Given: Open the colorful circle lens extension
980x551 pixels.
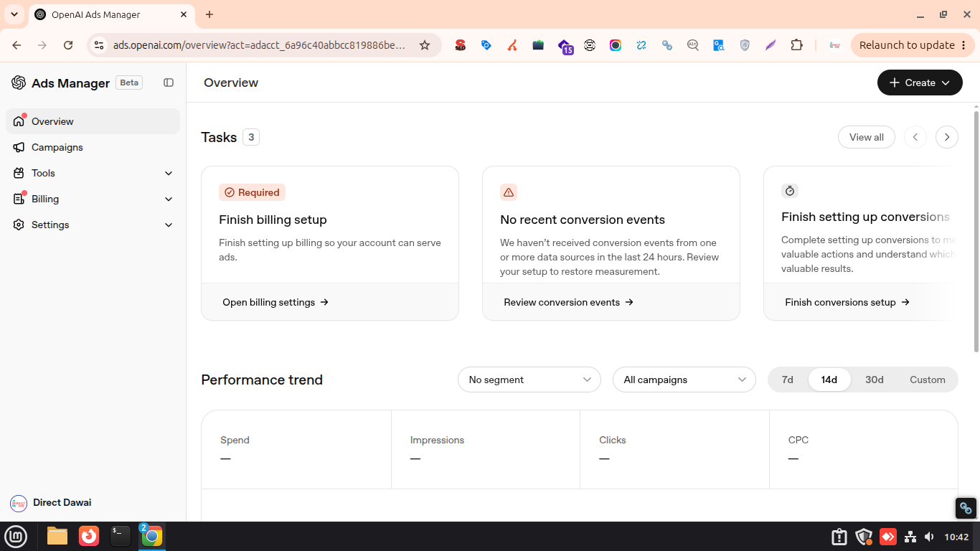Looking at the screenshot, I should 616,45.
